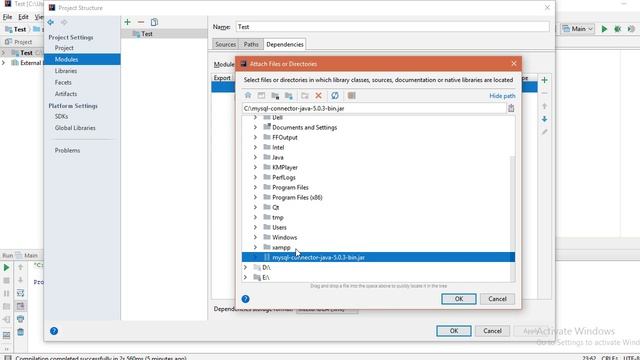The width and height of the screenshot is (640, 360).
Task: Expand D:\ drive node
Action: tap(245, 267)
